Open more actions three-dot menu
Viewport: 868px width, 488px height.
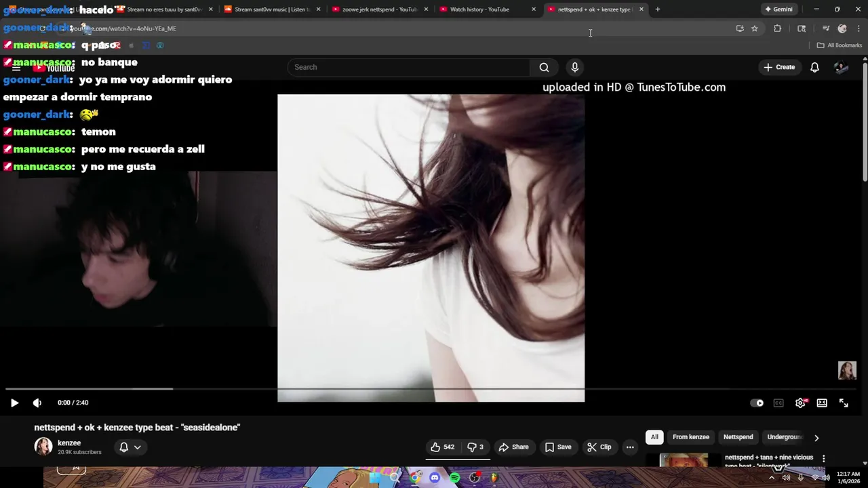coord(630,447)
